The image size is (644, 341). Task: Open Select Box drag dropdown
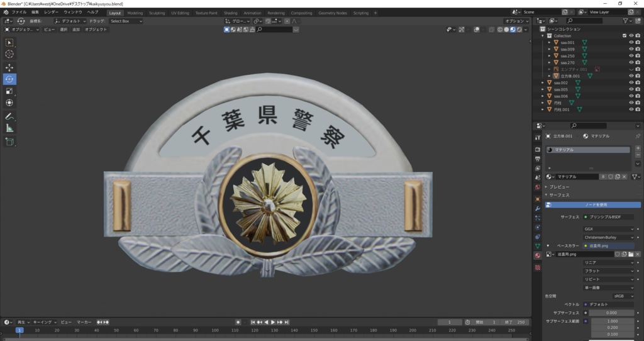pos(126,21)
